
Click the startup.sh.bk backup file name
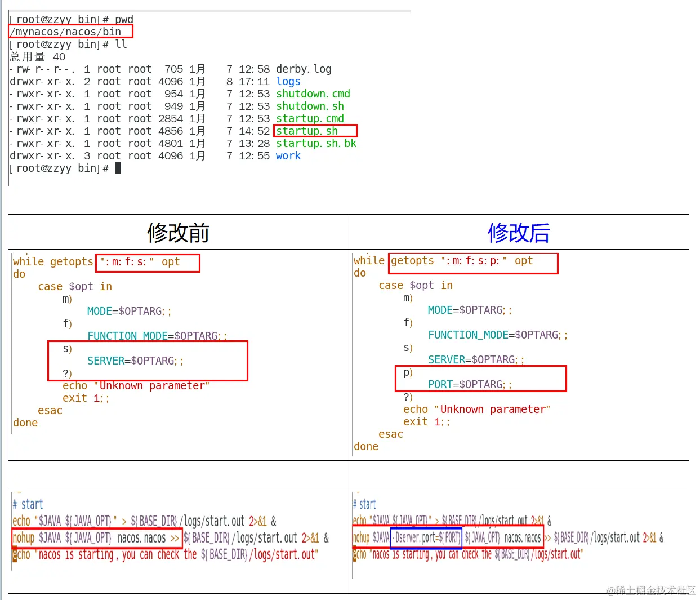316,144
